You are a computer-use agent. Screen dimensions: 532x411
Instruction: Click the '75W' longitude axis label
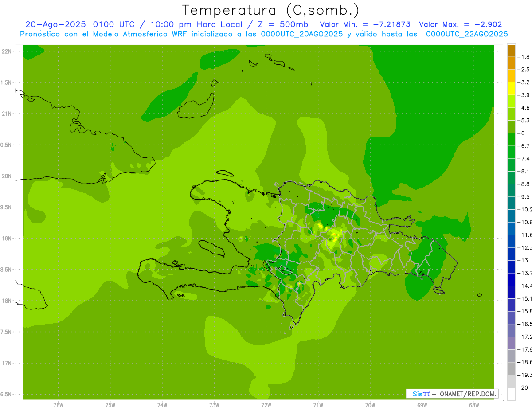coord(110,405)
